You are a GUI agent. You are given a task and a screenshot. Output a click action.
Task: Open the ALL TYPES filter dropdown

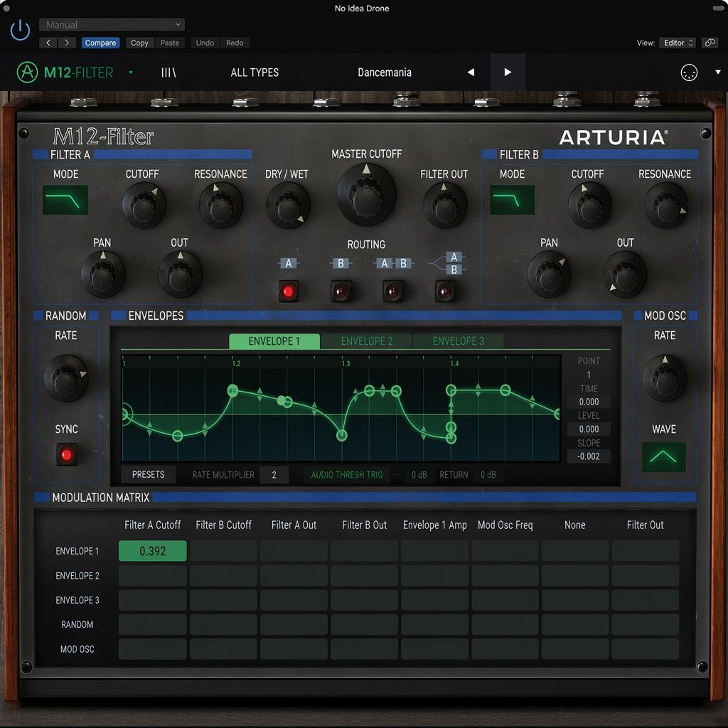pyautogui.click(x=255, y=73)
